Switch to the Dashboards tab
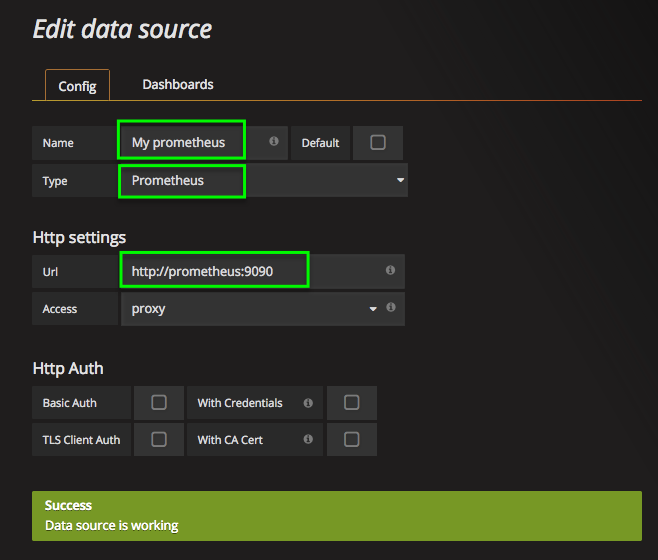 click(x=178, y=85)
